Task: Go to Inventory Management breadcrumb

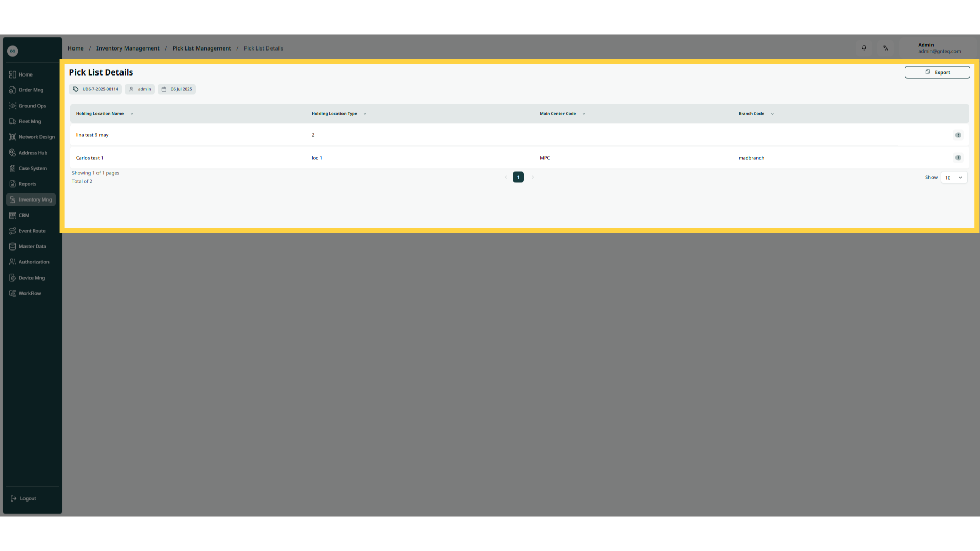Action: click(128, 48)
